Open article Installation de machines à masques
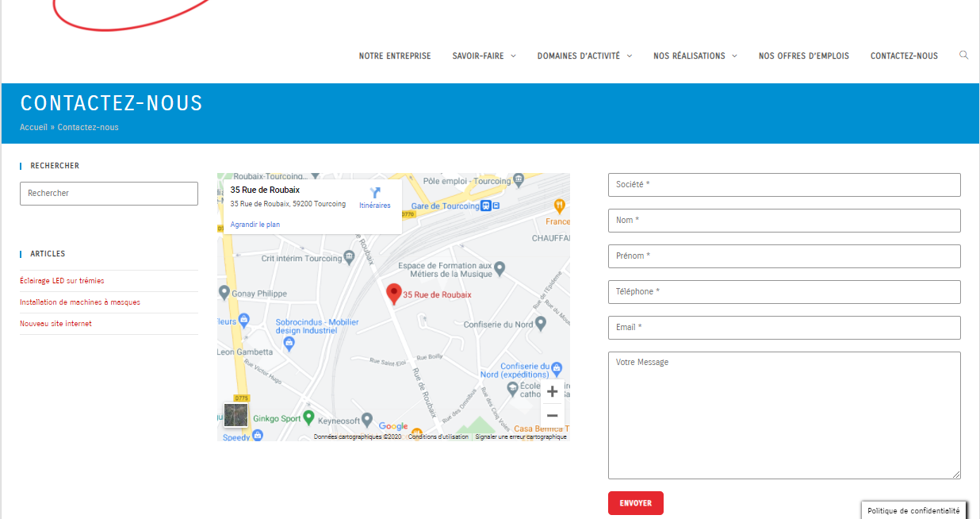 click(x=80, y=302)
